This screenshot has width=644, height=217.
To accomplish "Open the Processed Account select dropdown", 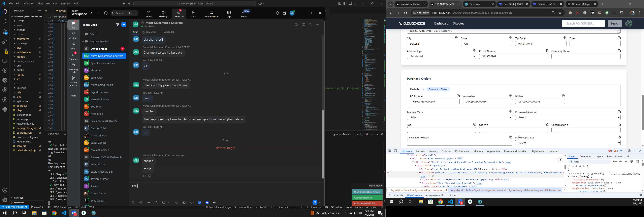I will [568, 117].
